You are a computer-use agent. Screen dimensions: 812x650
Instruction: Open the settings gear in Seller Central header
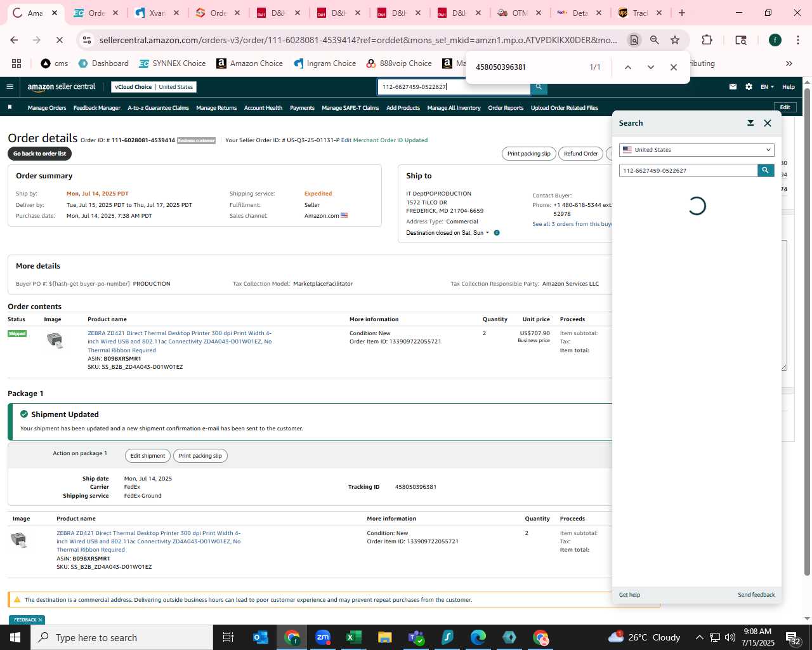point(749,87)
